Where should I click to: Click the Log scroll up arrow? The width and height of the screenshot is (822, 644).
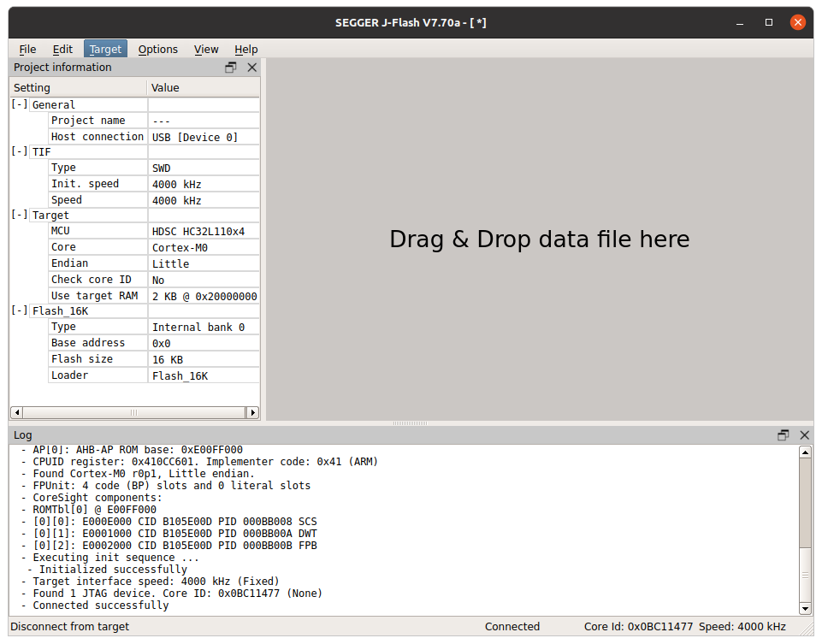tap(805, 452)
